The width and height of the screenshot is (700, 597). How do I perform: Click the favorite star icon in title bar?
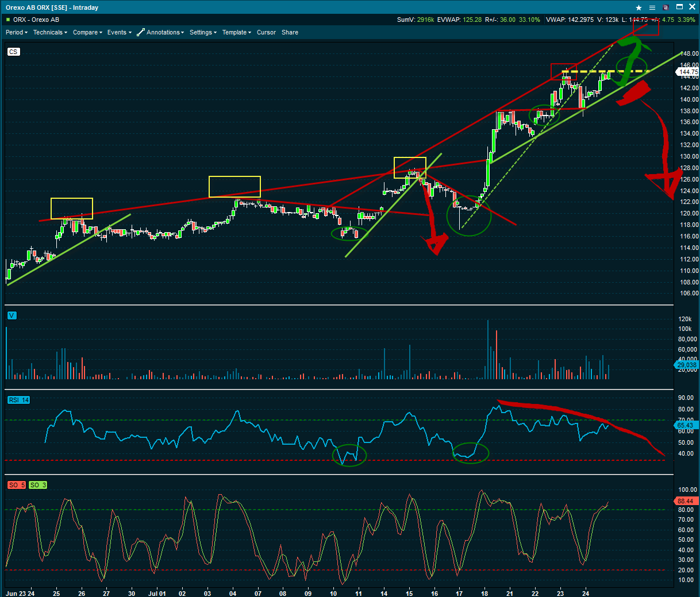[639, 7]
